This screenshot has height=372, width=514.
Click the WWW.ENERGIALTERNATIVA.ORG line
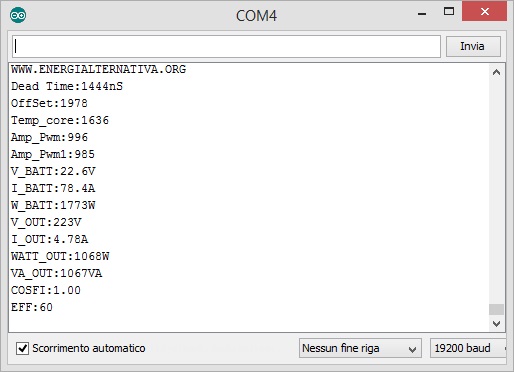(99, 69)
